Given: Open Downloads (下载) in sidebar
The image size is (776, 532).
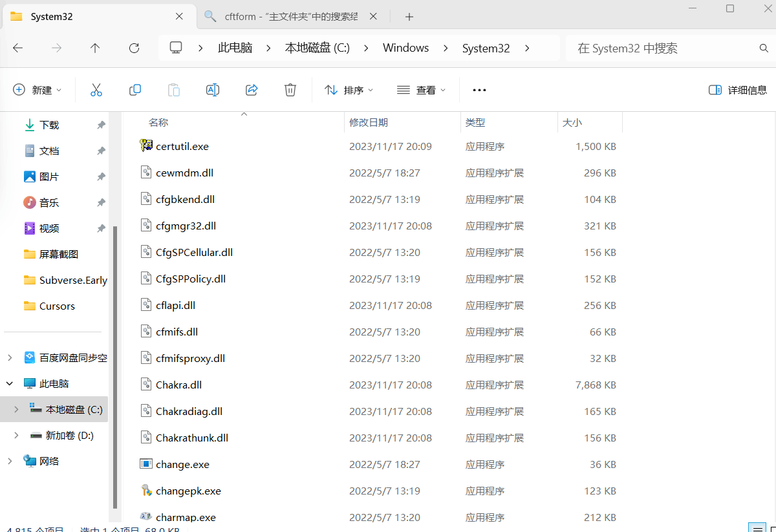Looking at the screenshot, I should click(49, 125).
